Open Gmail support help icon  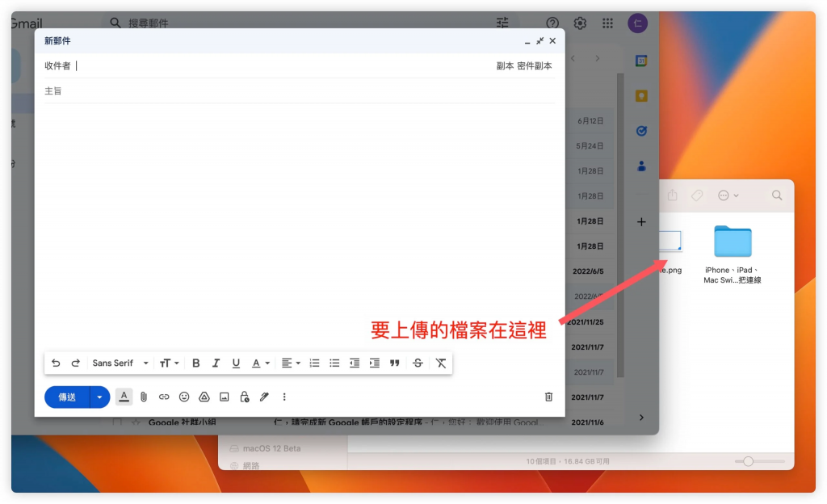click(552, 23)
